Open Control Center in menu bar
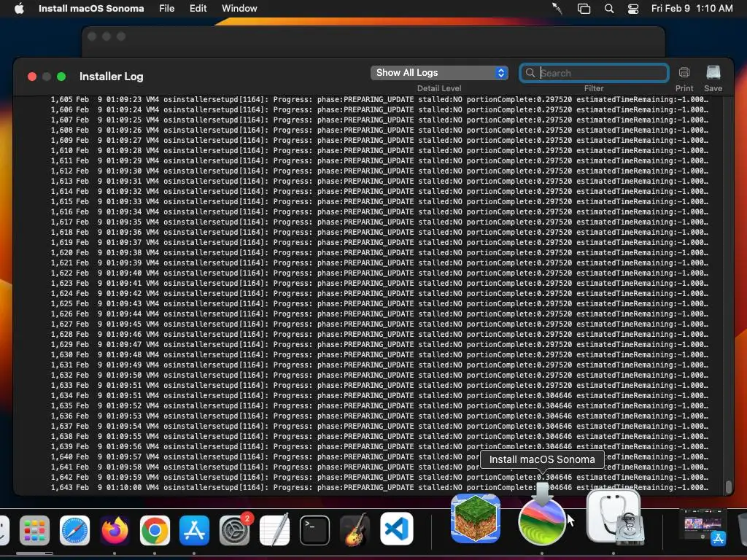 pyautogui.click(x=633, y=8)
